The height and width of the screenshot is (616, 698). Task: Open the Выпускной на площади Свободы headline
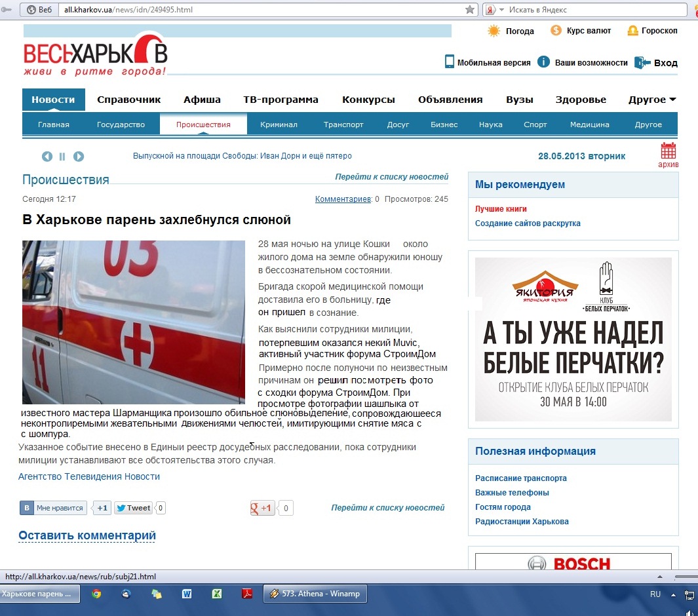click(242, 156)
